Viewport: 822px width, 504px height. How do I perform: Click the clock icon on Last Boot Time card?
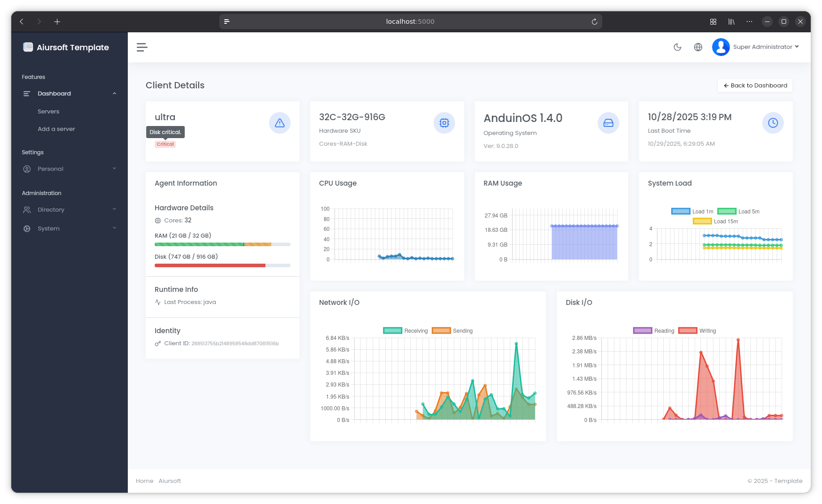pos(773,122)
